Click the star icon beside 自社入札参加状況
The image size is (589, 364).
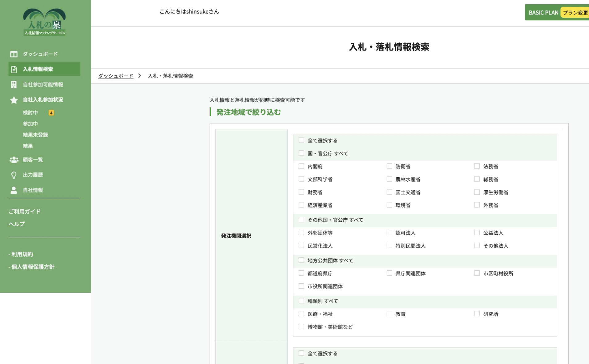(14, 100)
